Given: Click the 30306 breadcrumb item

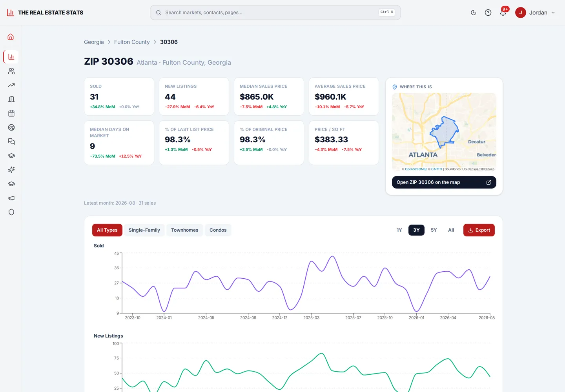Looking at the screenshot, I should (169, 42).
